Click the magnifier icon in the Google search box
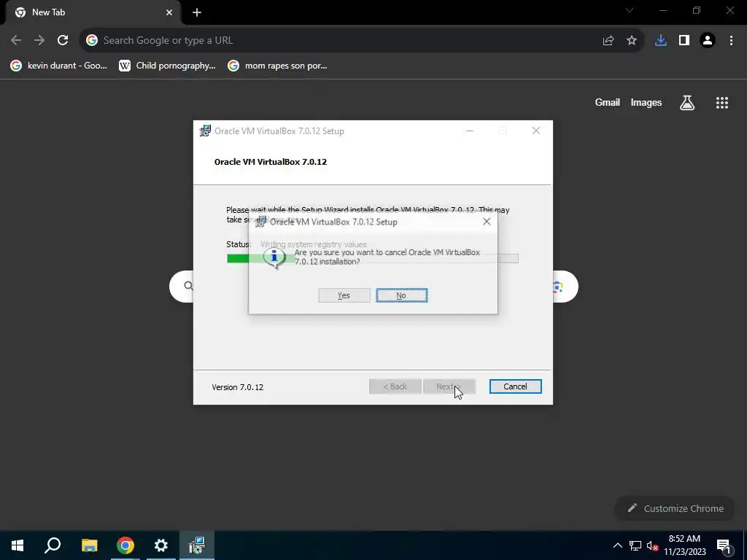The width and height of the screenshot is (747, 560). pos(188,286)
